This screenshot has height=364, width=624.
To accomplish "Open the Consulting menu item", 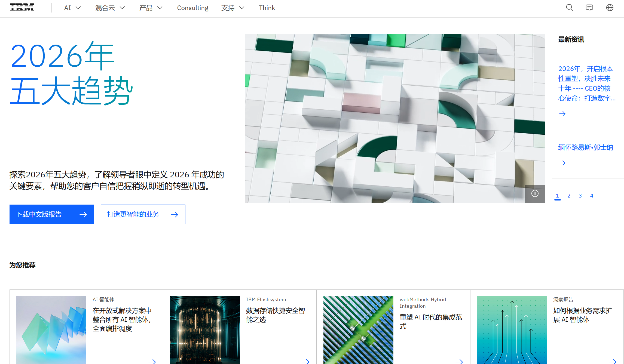I will point(192,8).
